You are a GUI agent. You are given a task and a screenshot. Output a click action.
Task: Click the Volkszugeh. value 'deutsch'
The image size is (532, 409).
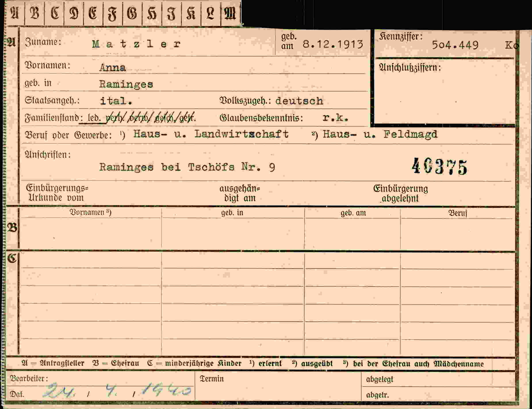point(299,101)
